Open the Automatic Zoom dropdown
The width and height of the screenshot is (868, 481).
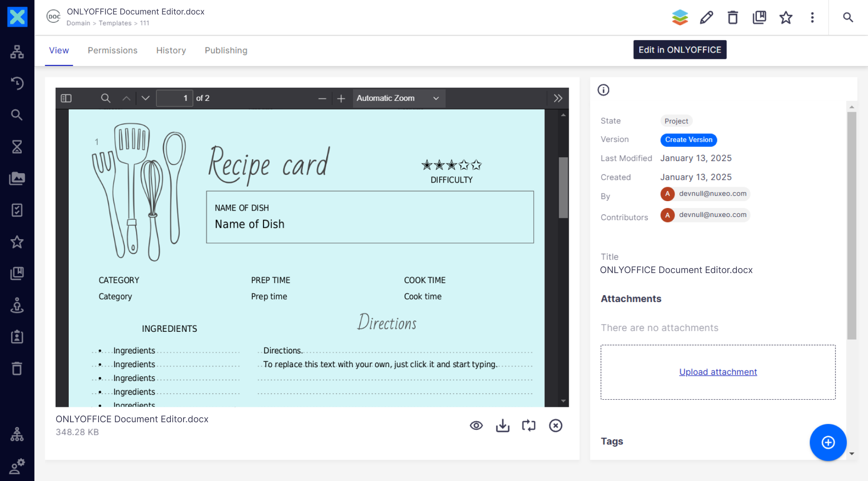pyautogui.click(x=398, y=98)
